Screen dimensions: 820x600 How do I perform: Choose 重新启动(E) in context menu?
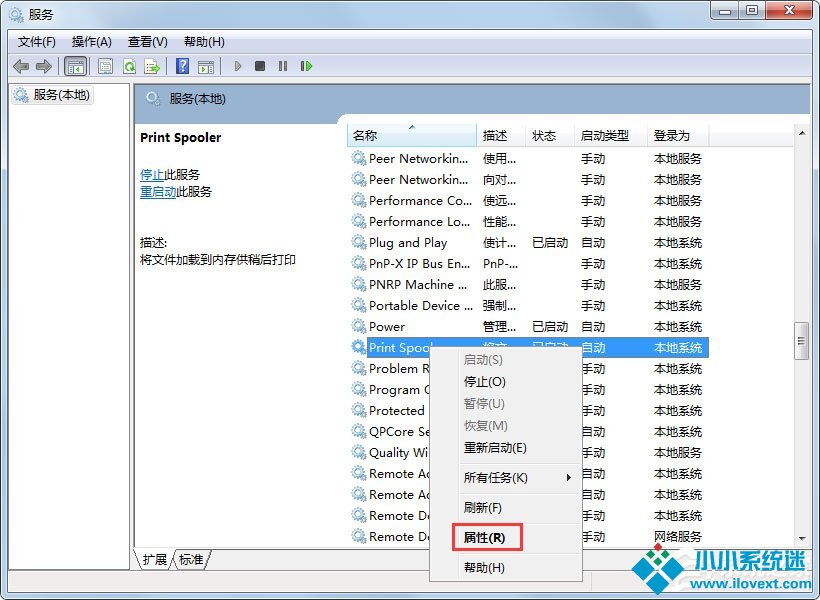pyautogui.click(x=506, y=448)
